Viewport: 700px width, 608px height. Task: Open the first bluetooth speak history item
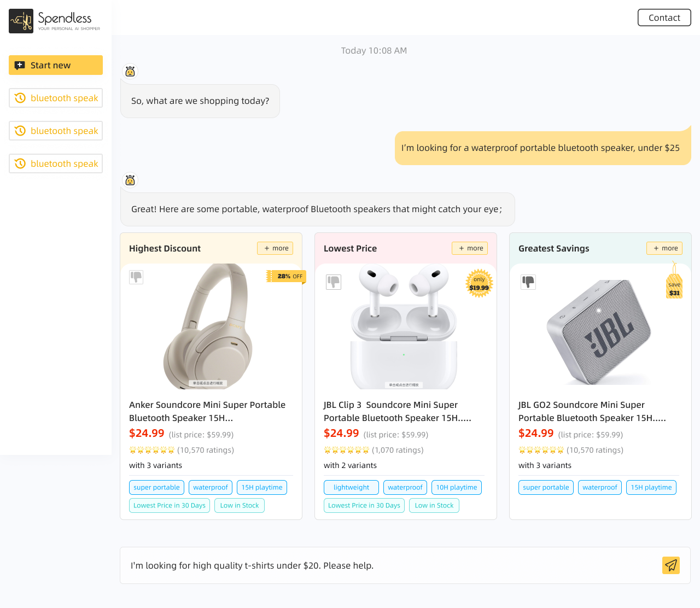click(x=56, y=98)
